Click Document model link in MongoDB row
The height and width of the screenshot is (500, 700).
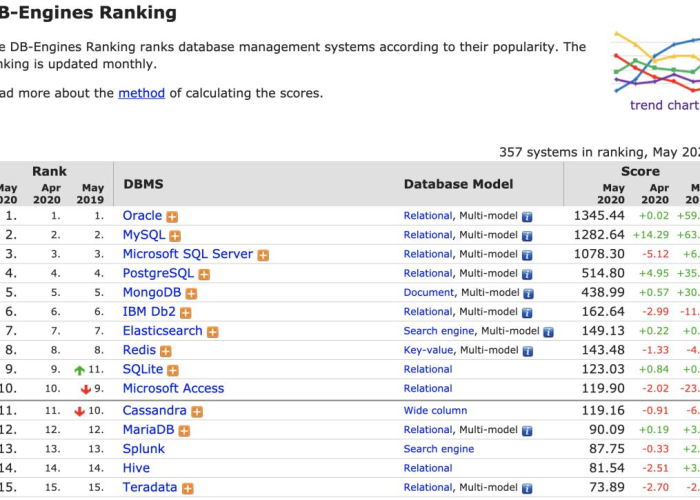[429, 293]
